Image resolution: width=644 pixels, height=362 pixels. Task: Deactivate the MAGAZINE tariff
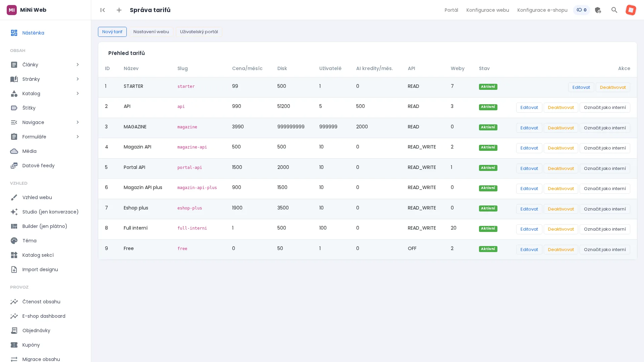tap(561, 128)
